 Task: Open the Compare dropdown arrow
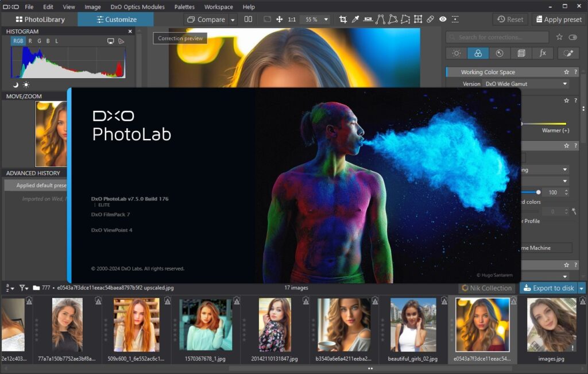point(233,20)
